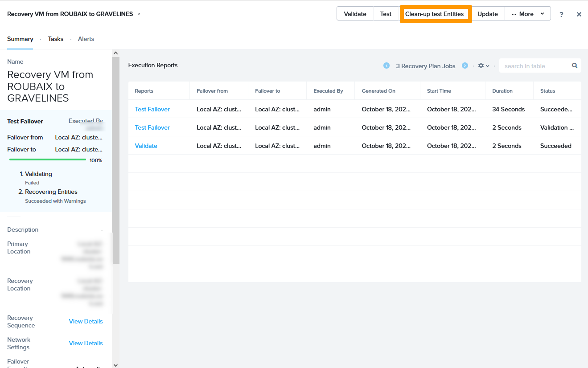Click Clean-up test Entities button

[x=435, y=14]
